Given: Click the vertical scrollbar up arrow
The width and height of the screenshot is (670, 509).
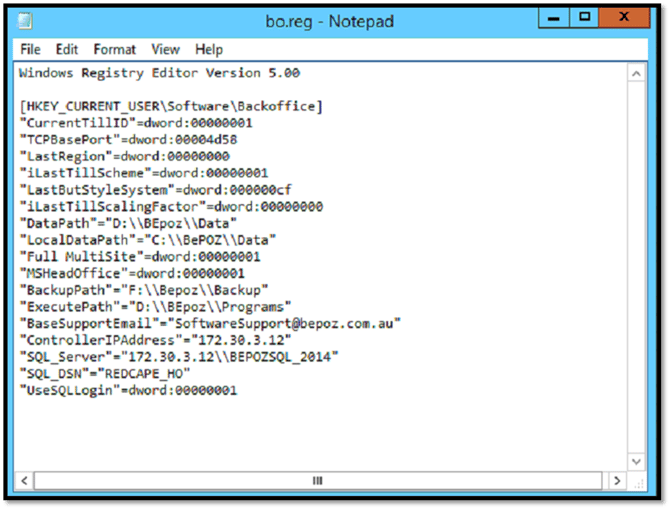Looking at the screenshot, I should point(633,74).
